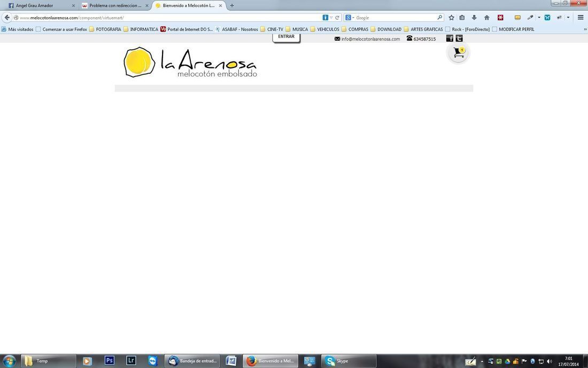Open the TeamViewer taskbar icon
Image resolution: width=588 pixels, height=368 pixels.
153,361
